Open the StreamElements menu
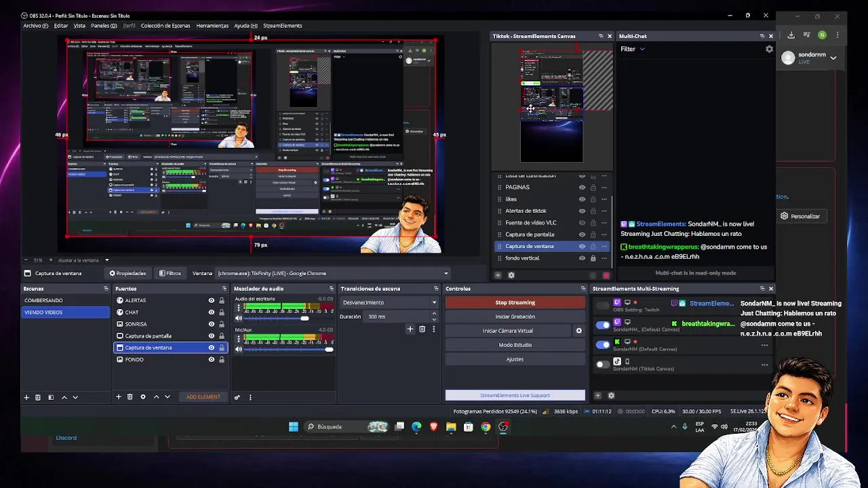The image size is (868, 488). pos(282,26)
